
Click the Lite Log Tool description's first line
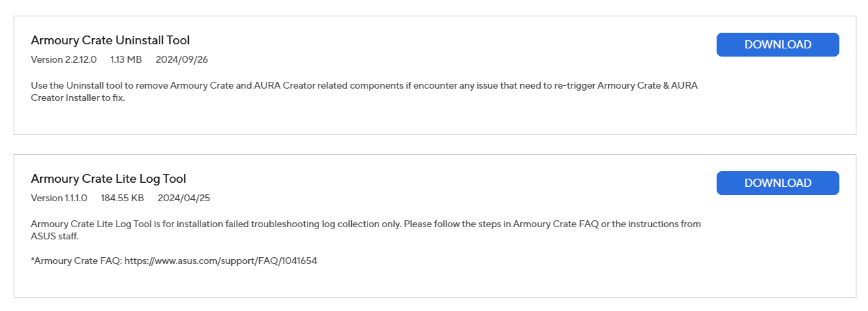point(365,224)
